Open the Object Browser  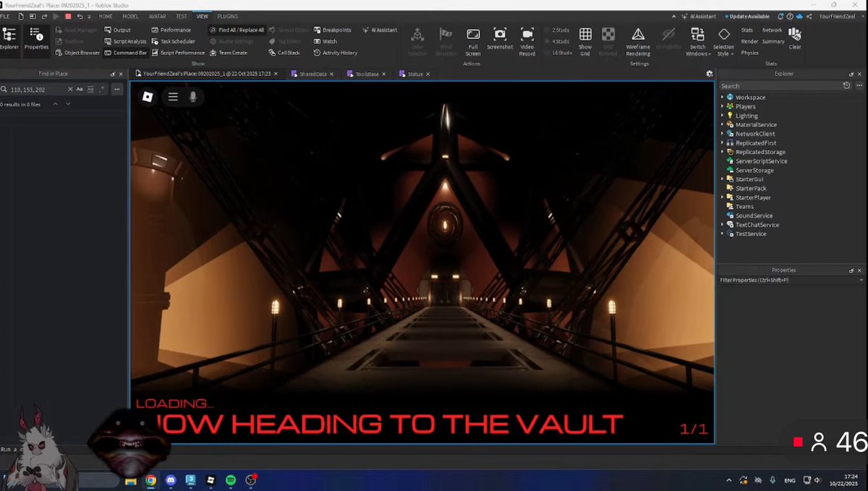[77, 53]
